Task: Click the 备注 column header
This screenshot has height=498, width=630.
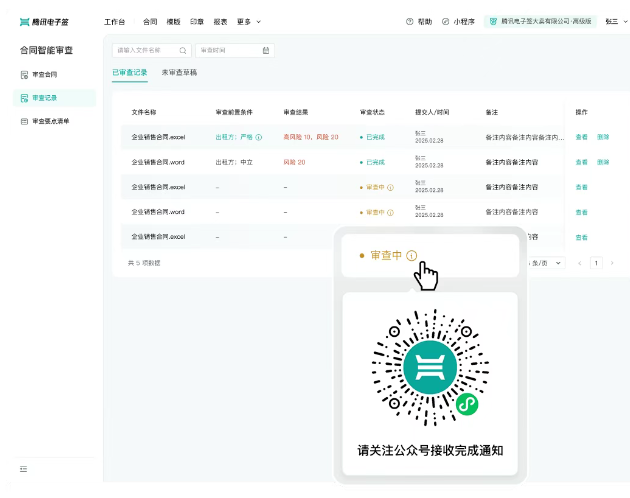Action: (492, 112)
